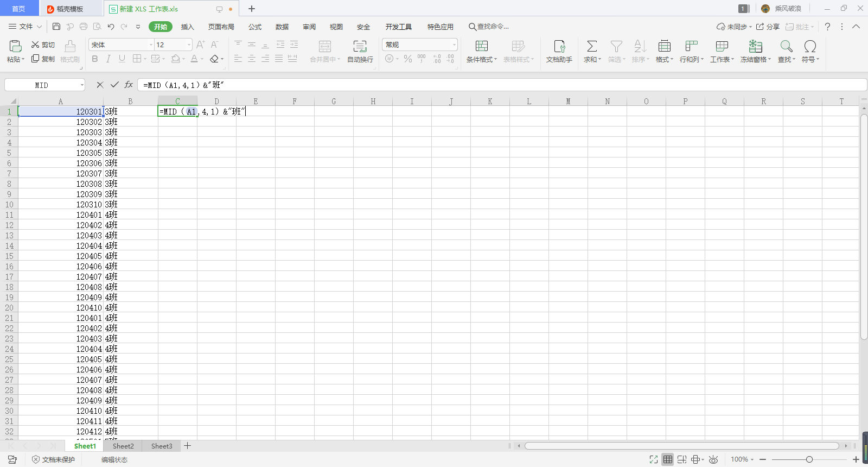The height and width of the screenshot is (467, 868).
Task: Open the 文件 file menu dropdown
Action: point(25,27)
